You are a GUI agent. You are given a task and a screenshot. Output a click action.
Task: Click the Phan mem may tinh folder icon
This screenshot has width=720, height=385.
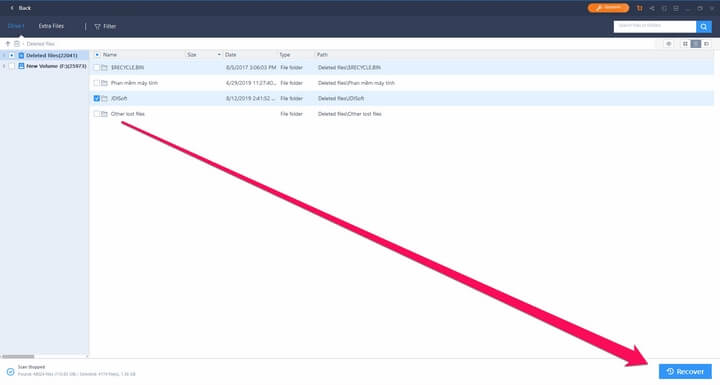click(104, 83)
